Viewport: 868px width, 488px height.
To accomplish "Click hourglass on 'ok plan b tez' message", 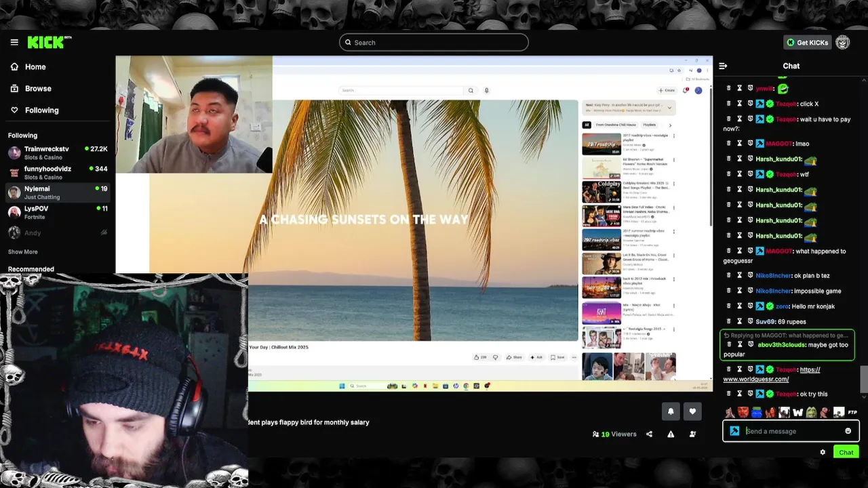I will coord(740,276).
